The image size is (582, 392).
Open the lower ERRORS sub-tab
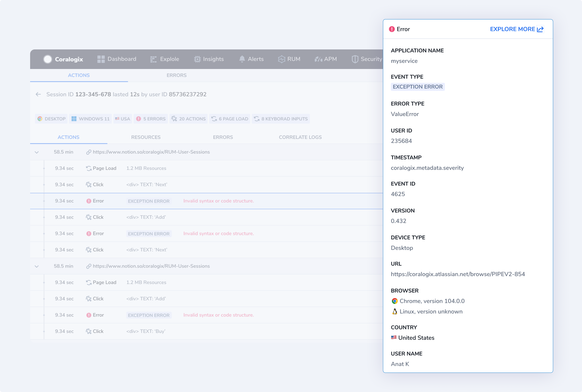click(223, 137)
